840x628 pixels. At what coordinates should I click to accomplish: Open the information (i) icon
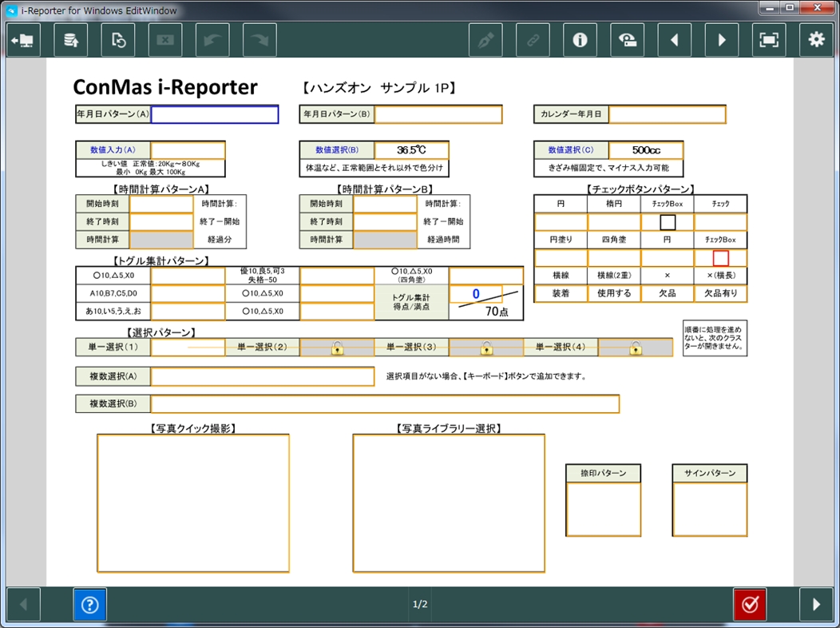pos(580,40)
